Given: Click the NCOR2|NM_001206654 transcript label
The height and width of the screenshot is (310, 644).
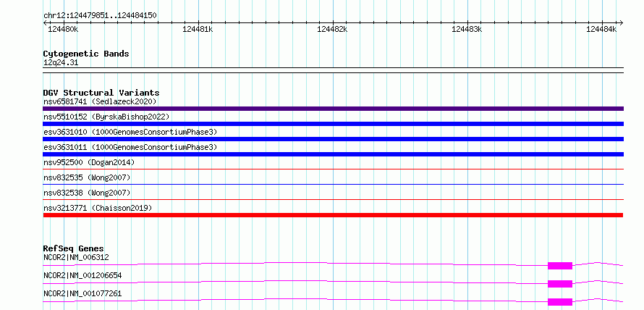Looking at the screenshot, I should click(x=82, y=275).
